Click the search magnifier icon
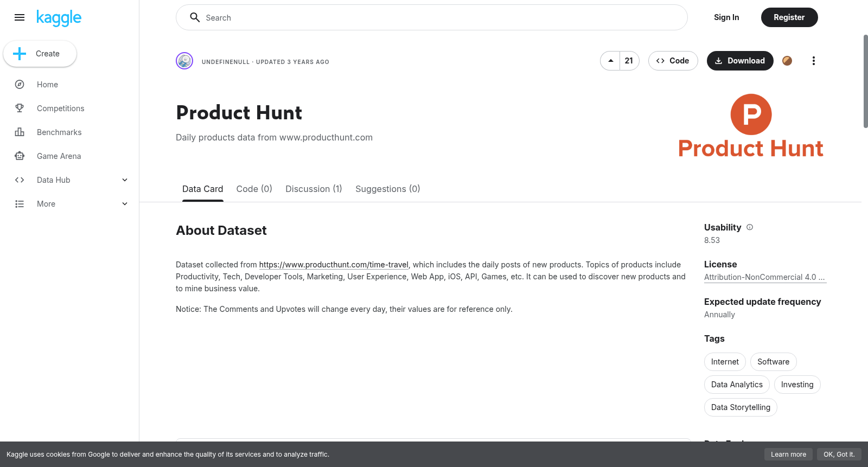This screenshot has width=868, height=467. (x=195, y=17)
